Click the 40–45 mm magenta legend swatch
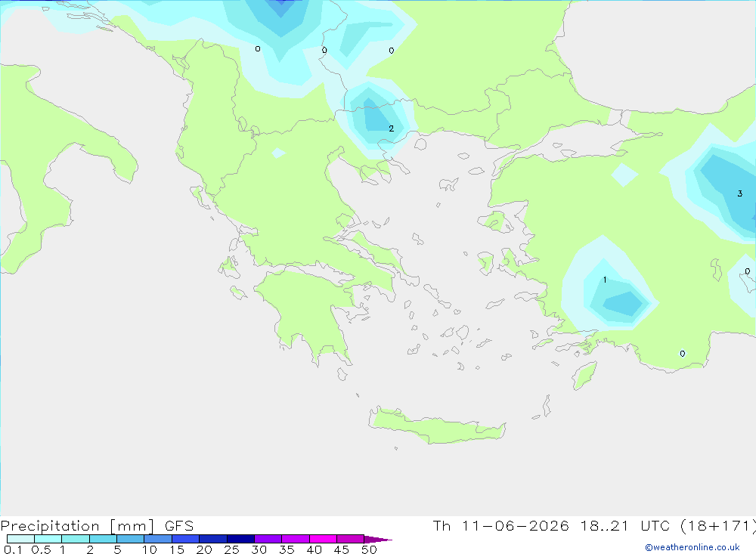 [323, 539]
